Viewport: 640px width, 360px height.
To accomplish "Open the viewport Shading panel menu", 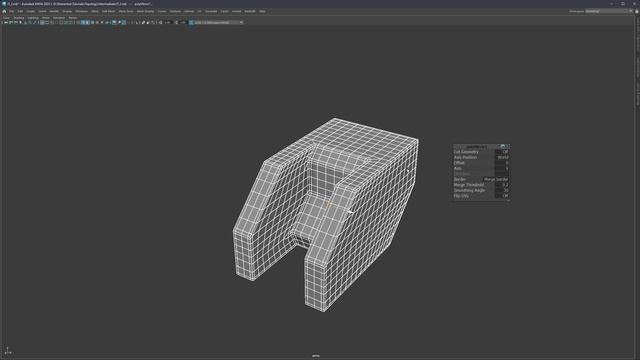I will coord(19,18).
